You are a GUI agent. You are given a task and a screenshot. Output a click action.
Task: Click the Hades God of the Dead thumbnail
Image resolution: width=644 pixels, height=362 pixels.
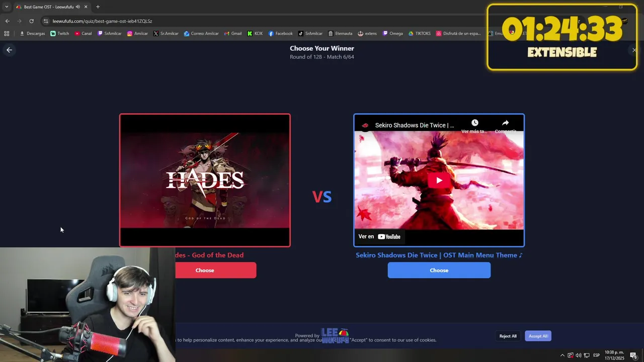point(205,180)
